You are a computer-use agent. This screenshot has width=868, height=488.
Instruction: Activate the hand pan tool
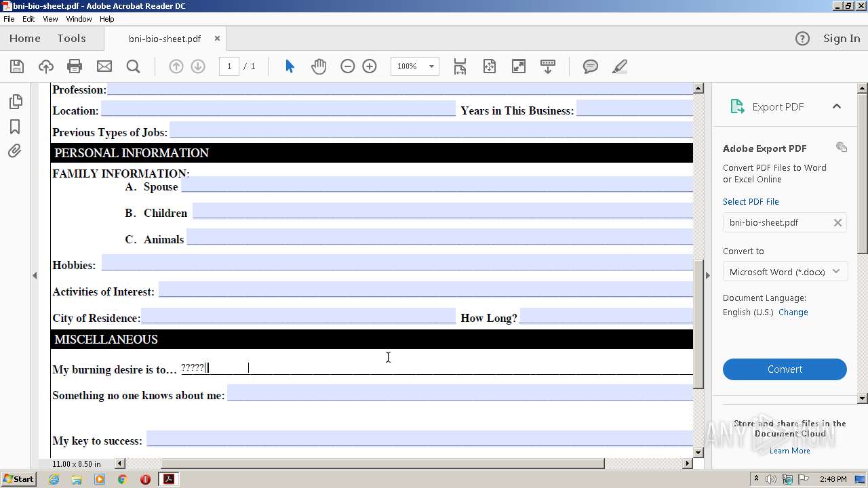319,66
